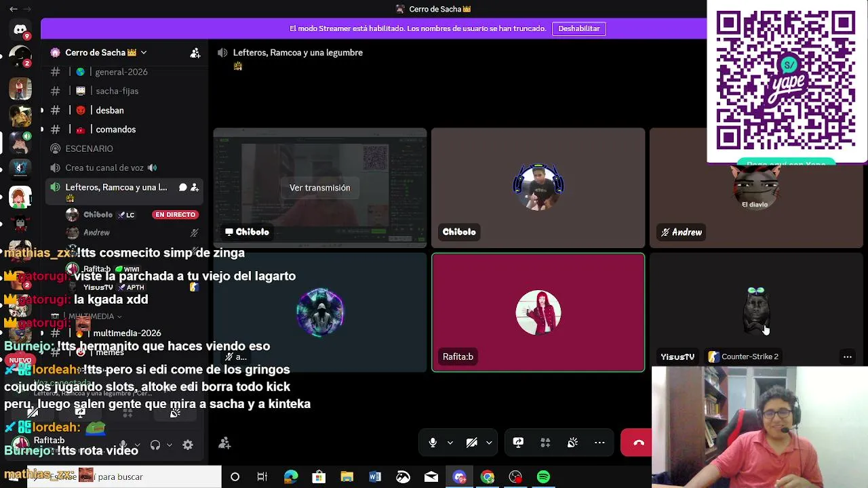Open Mail app from the taskbar
This screenshot has height=488, width=868.
431,477
